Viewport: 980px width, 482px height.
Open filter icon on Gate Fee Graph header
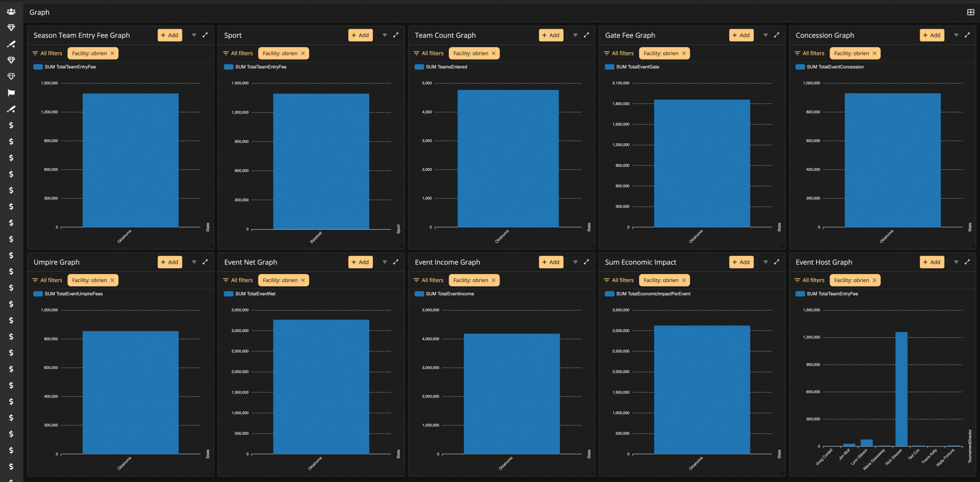tap(766, 35)
